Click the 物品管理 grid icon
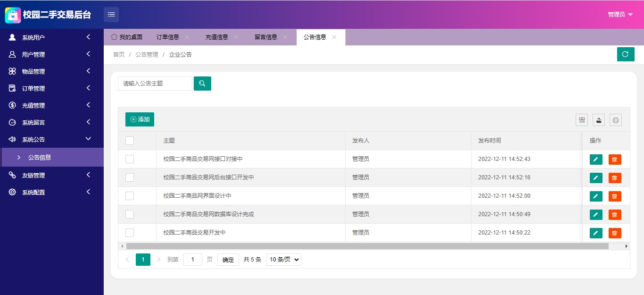Screen dimensions: 644x295 click(12, 71)
